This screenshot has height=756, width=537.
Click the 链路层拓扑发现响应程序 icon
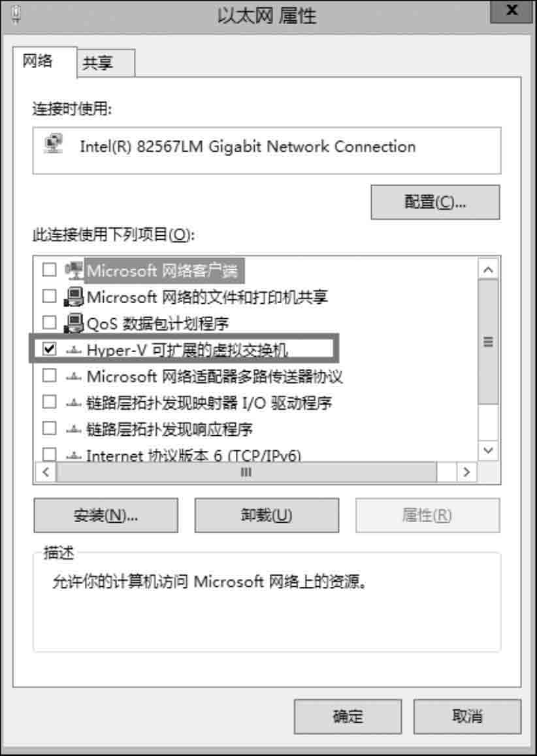(x=73, y=429)
